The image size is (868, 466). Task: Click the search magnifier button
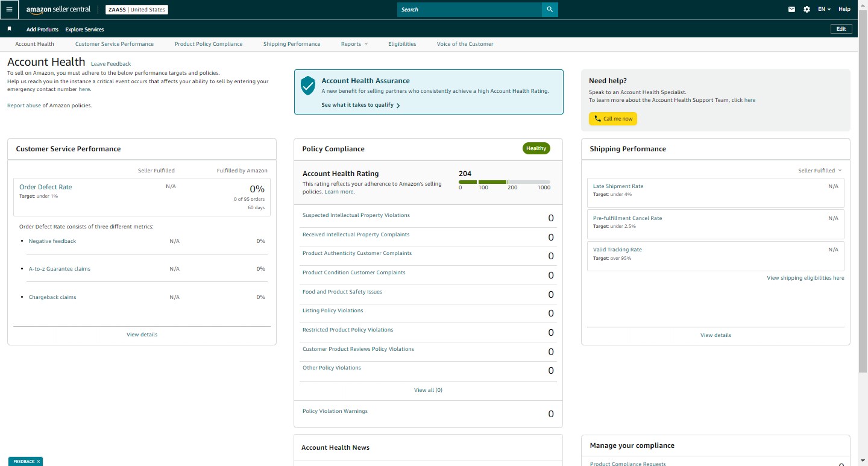point(550,10)
